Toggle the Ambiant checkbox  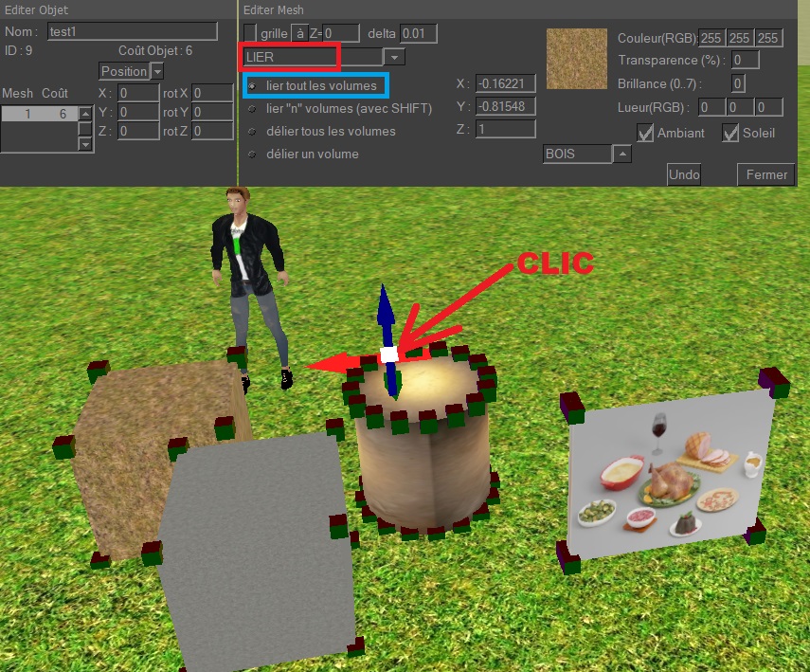[x=645, y=134]
